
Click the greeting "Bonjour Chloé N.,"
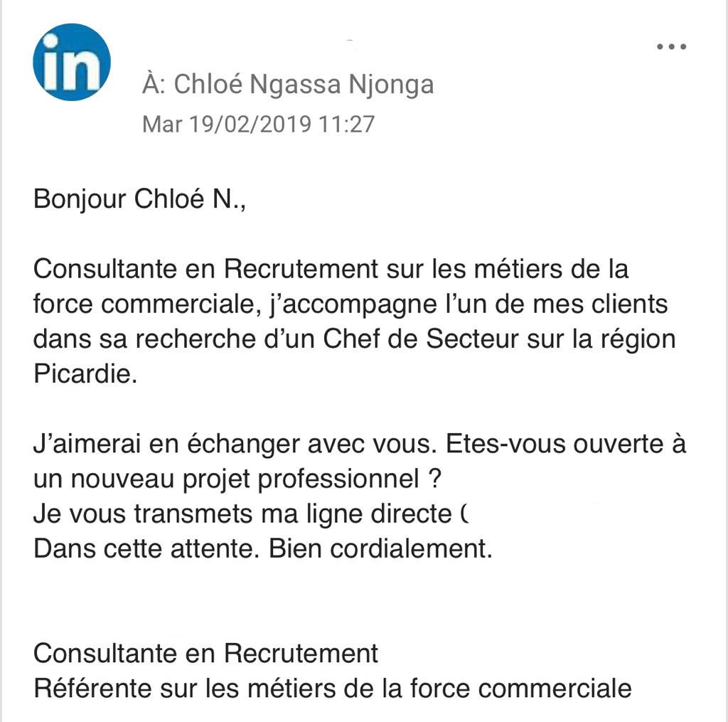pyautogui.click(x=139, y=199)
